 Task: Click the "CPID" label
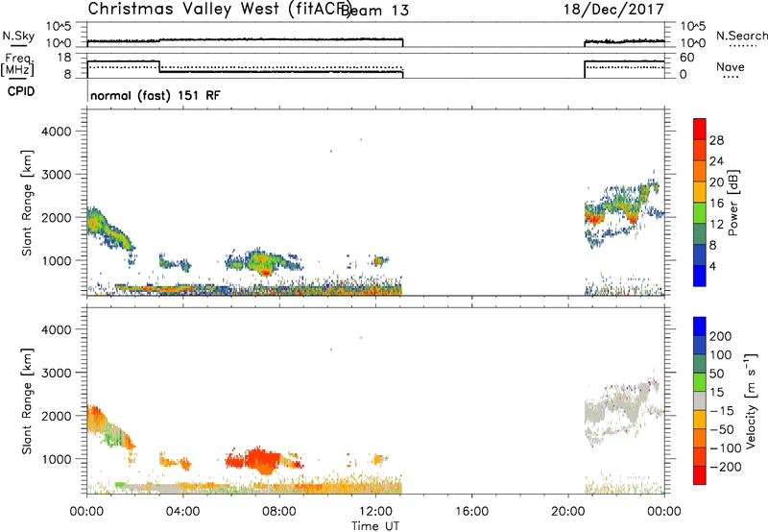[x=21, y=91]
